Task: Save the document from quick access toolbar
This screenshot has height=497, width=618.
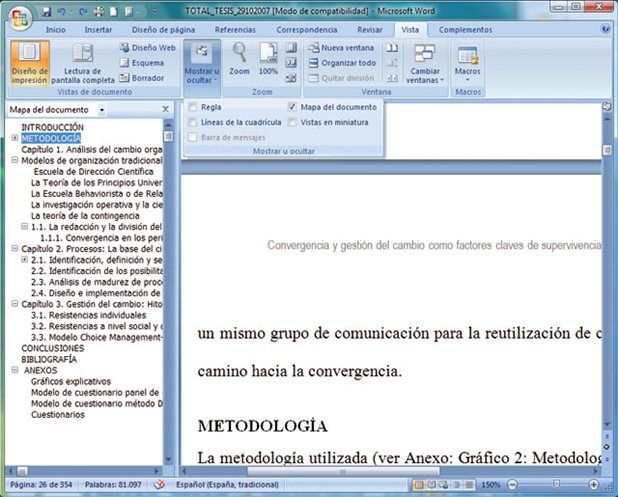Action: 47,12
